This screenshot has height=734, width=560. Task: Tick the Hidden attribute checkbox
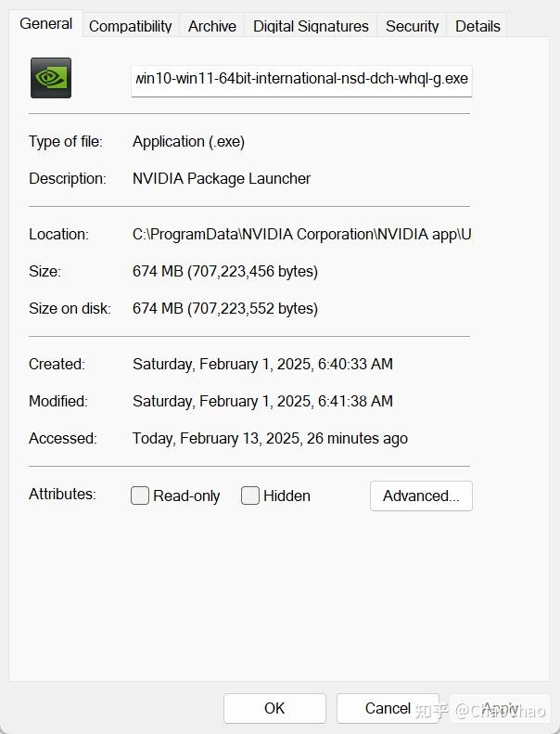[x=250, y=496]
